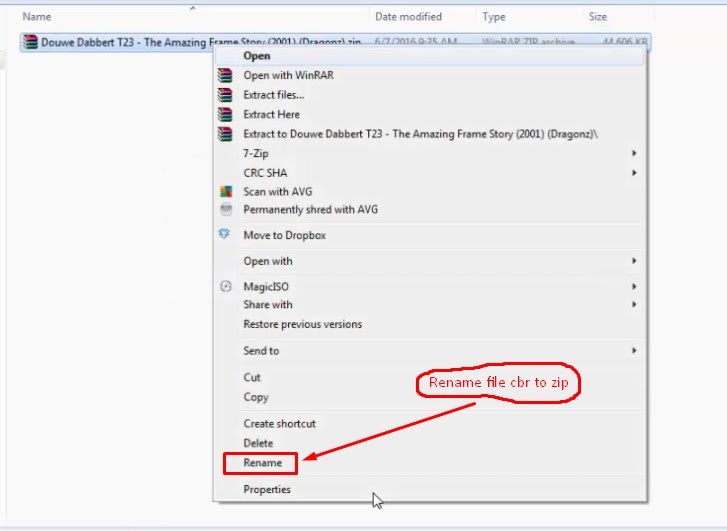Image resolution: width=727 pixels, height=531 pixels.
Task: Choose Scan with AVG
Action: click(430, 192)
